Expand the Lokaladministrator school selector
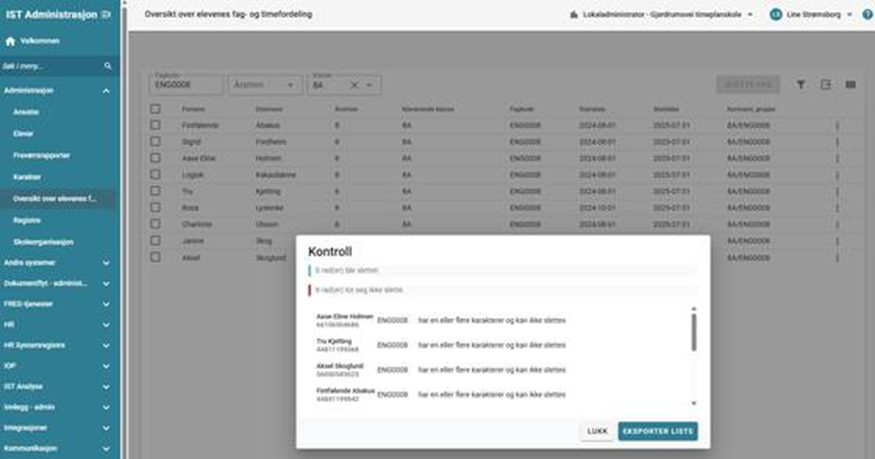Viewport: 875px width, 459px height. pos(750,15)
